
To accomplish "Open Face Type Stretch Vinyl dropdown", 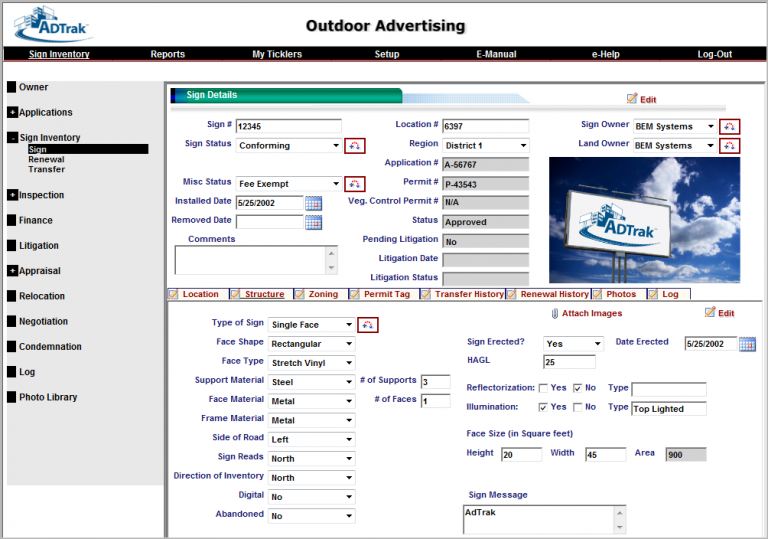I will pyautogui.click(x=312, y=363).
